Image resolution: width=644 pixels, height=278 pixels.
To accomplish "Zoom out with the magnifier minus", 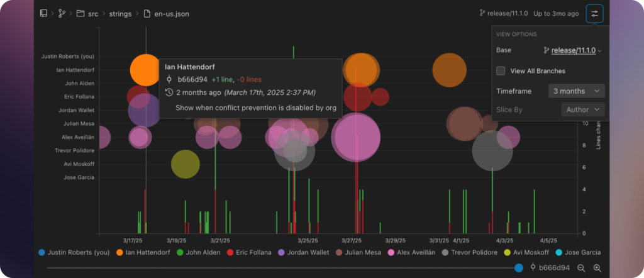I will [x=581, y=268].
